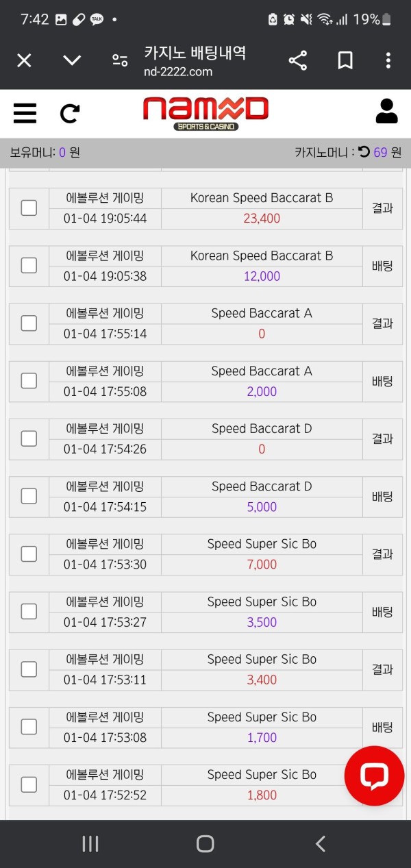Close the browser tab with X
The height and width of the screenshot is (868, 411).
pos(24,61)
